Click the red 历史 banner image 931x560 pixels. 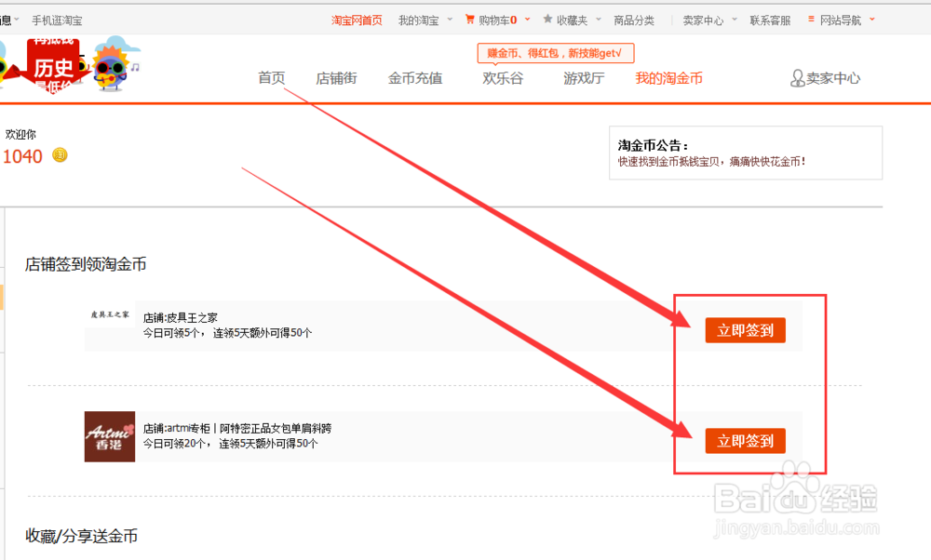click(52, 66)
